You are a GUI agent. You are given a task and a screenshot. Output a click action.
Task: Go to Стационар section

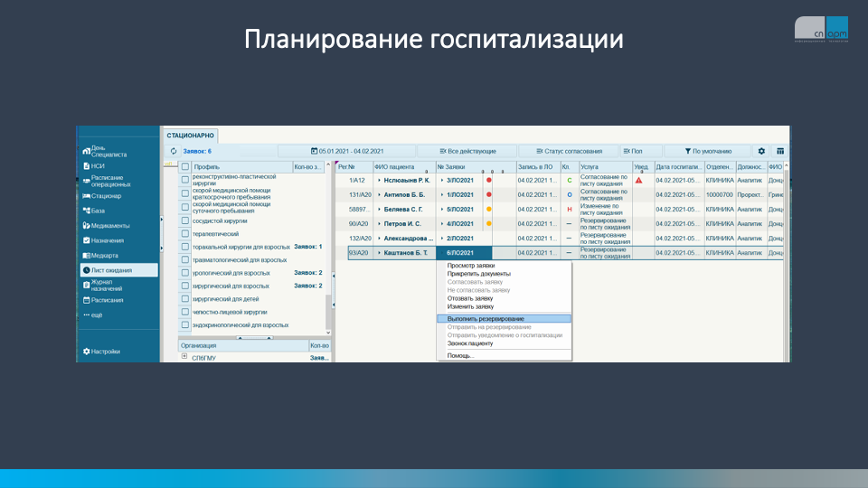click(x=102, y=196)
